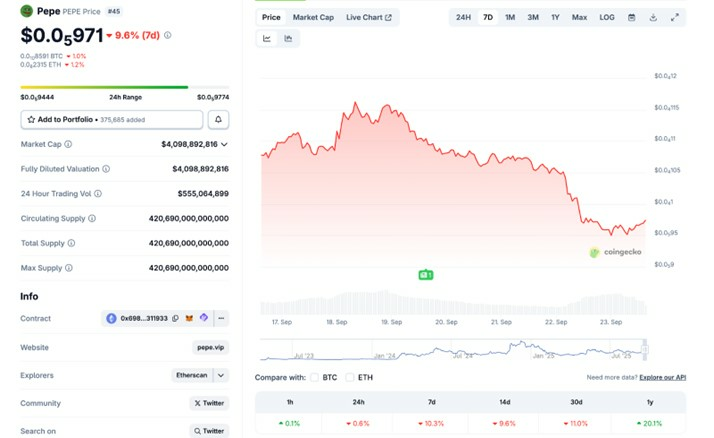Select the 24H time range tab
This screenshot has height=438, width=714.
tap(463, 17)
